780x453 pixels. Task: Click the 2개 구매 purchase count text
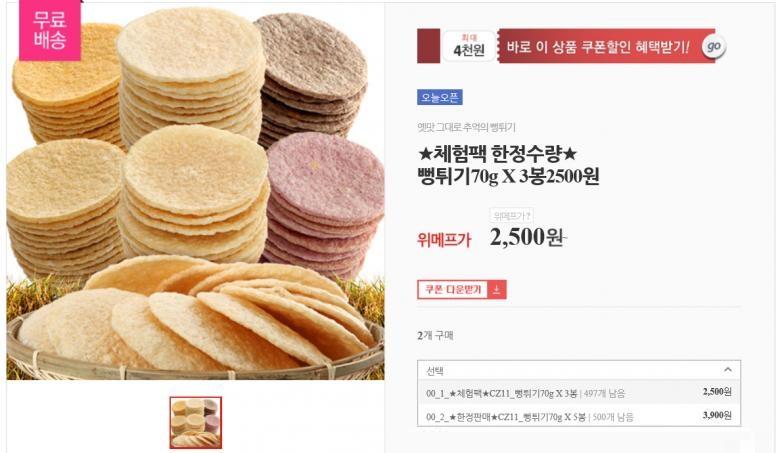[x=435, y=336]
